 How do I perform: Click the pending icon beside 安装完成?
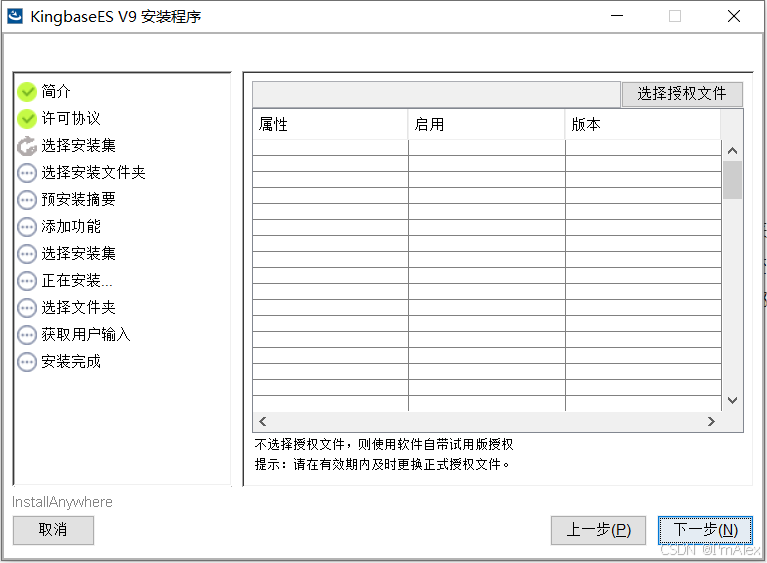(27, 362)
